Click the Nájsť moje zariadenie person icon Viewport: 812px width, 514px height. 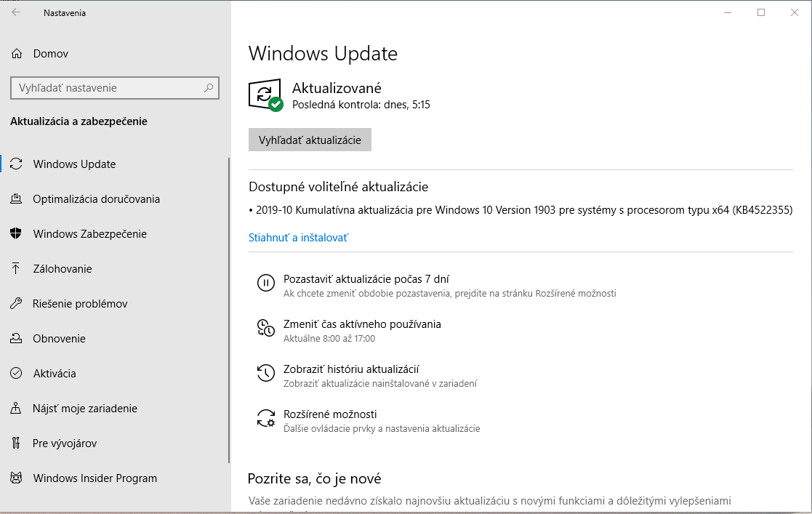click(16, 409)
